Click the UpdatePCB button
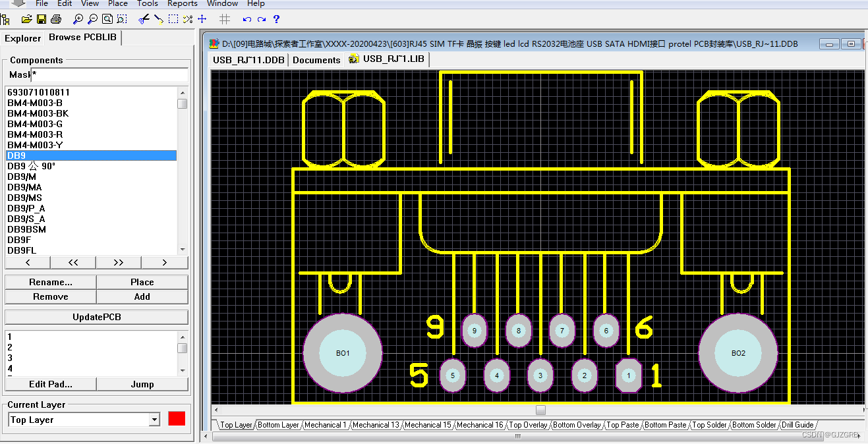 [96, 317]
